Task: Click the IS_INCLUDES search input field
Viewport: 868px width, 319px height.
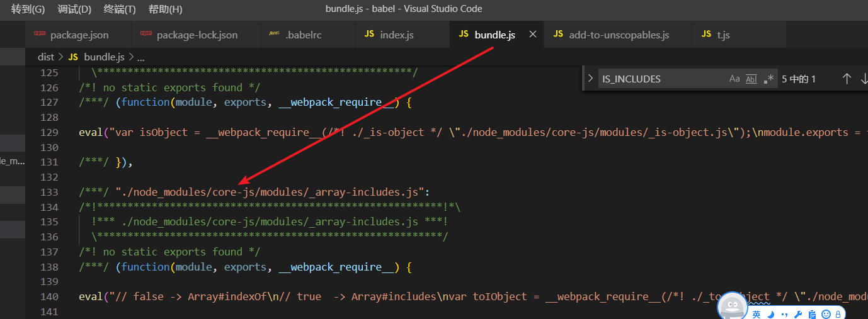Action: (661, 79)
